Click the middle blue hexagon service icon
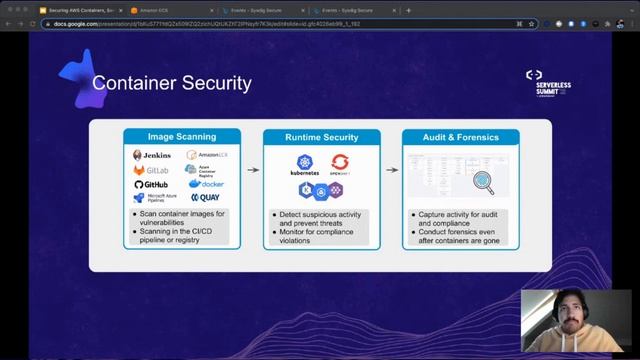The height and width of the screenshot is (360, 640). (x=321, y=192)
